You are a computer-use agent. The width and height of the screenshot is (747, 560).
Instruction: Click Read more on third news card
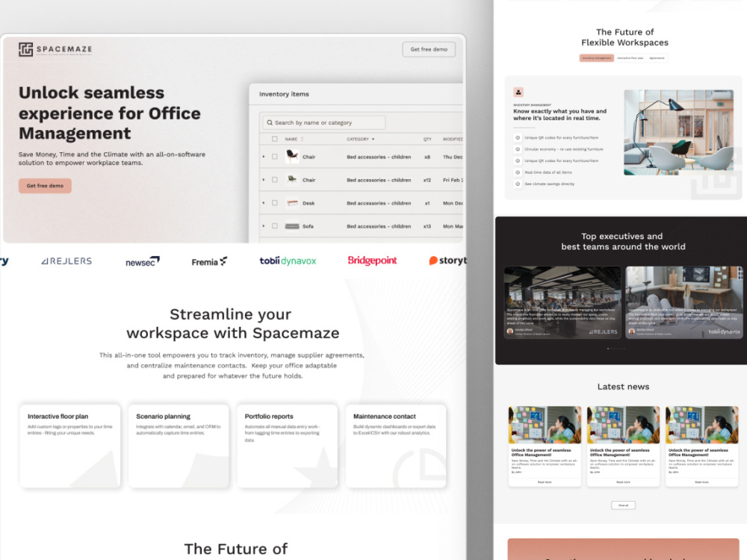coord(701,482)
